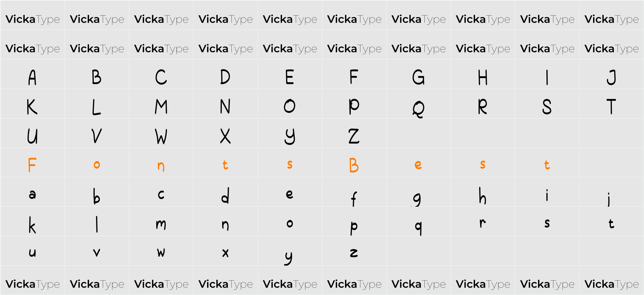
Task: Select the lowercase j glyph
Action: (x=609, y=199)
